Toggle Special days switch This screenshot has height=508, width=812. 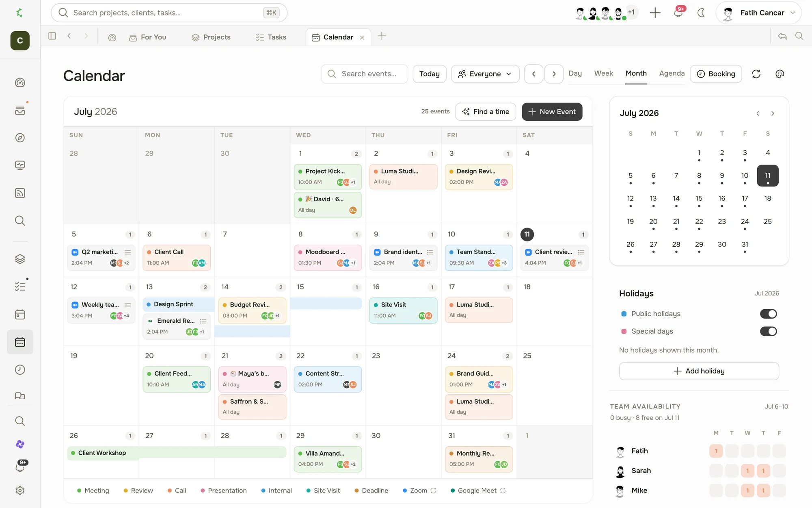coord(768,331)
